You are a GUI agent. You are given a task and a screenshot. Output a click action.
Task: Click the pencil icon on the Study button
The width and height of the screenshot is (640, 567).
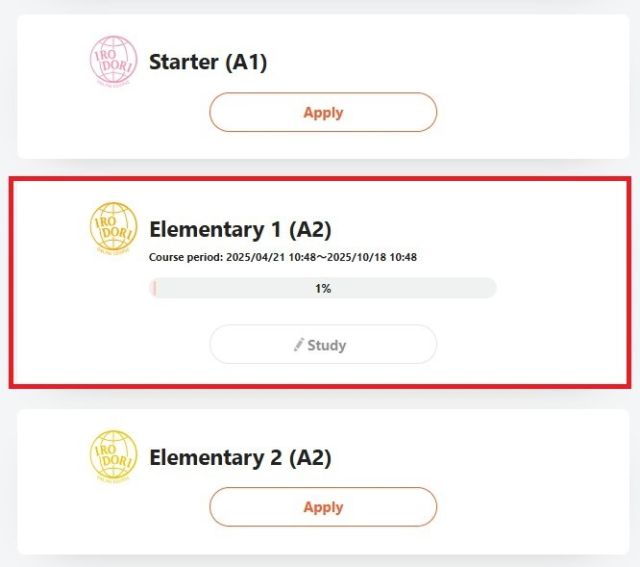tap(299, 345)
